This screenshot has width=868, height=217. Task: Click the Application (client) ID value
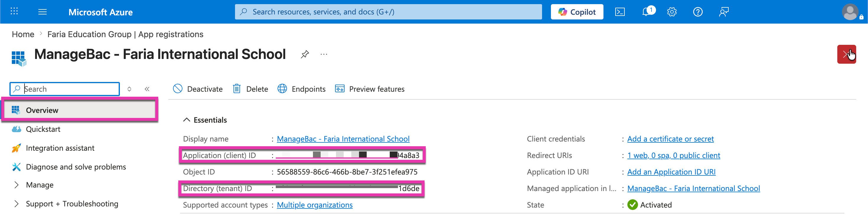(x=348, y=155)
